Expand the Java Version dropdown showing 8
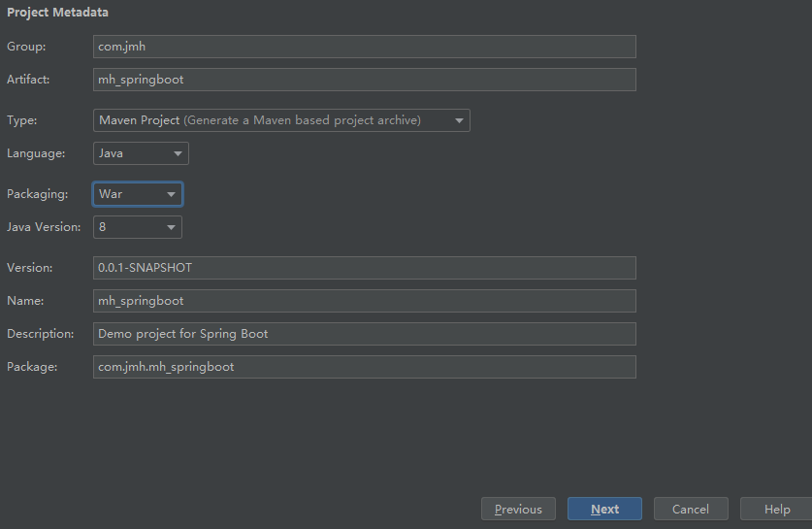Screen dimensions: 812x529 pos(137,227)
